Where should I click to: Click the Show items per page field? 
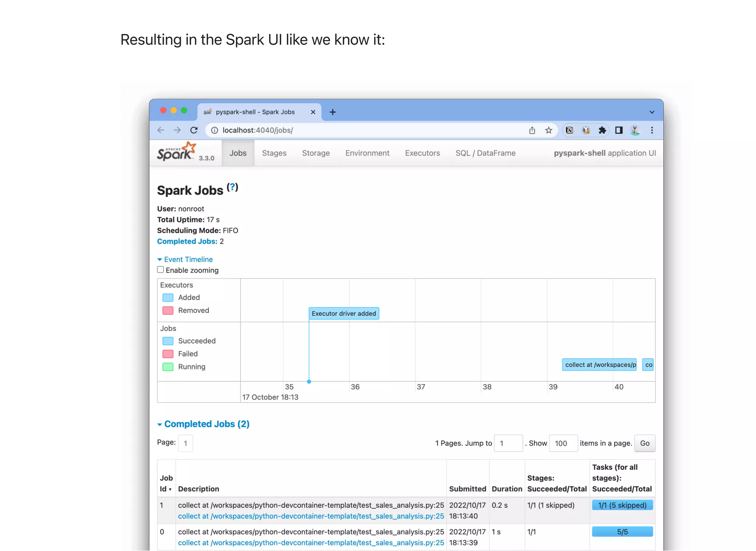(563, 443)
